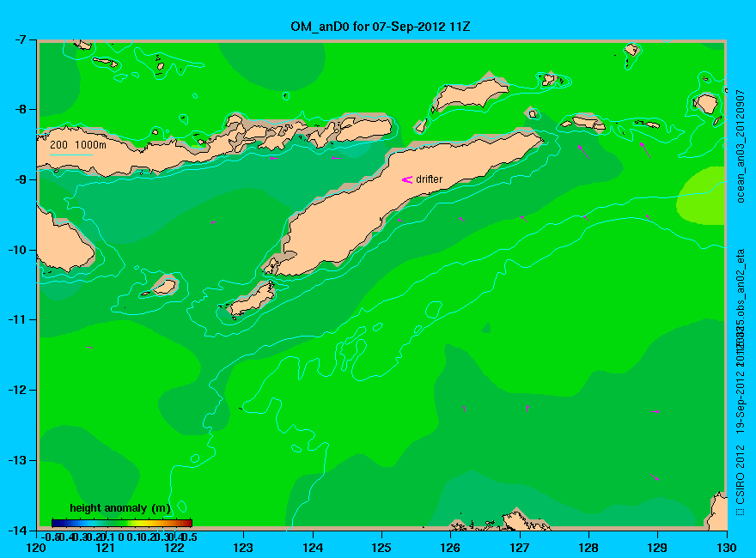
Task: Click the 127 longitude axis label
Action: click(519, 548)
